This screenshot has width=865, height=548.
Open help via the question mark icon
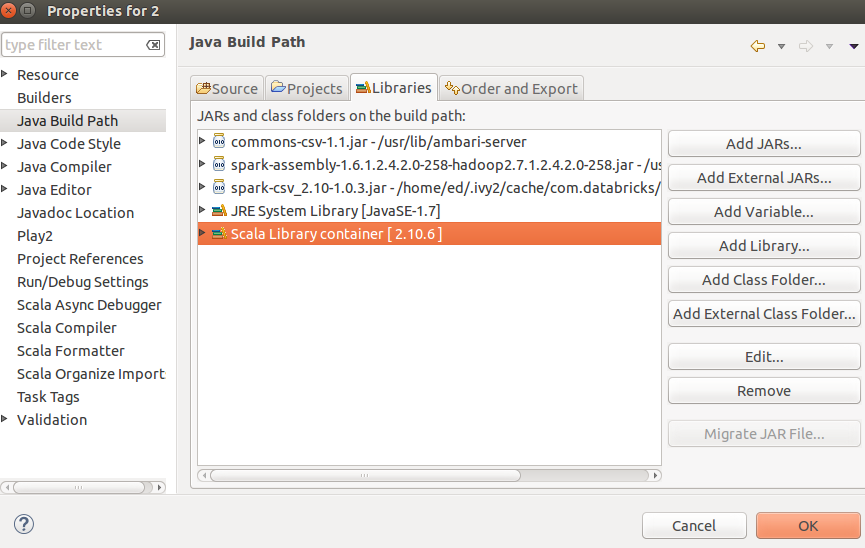24,524
